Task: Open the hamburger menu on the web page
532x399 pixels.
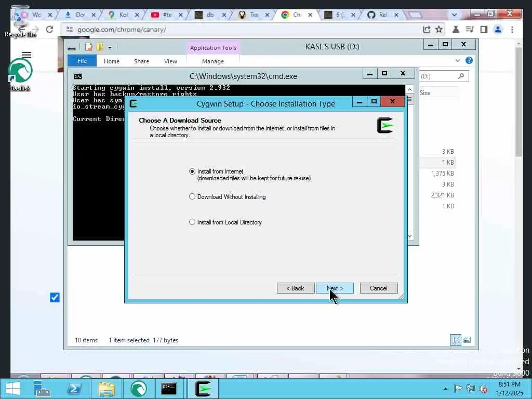Action: pos(26,55)
